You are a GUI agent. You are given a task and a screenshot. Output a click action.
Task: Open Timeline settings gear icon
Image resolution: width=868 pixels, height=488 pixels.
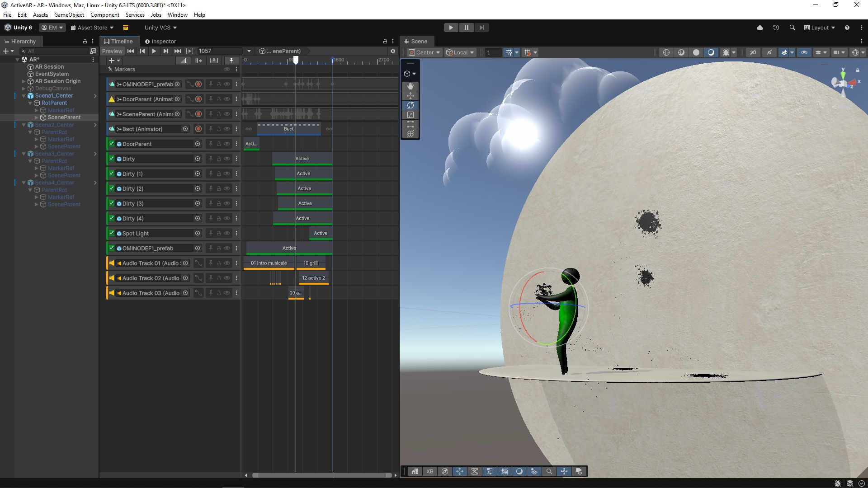(392, 51)
